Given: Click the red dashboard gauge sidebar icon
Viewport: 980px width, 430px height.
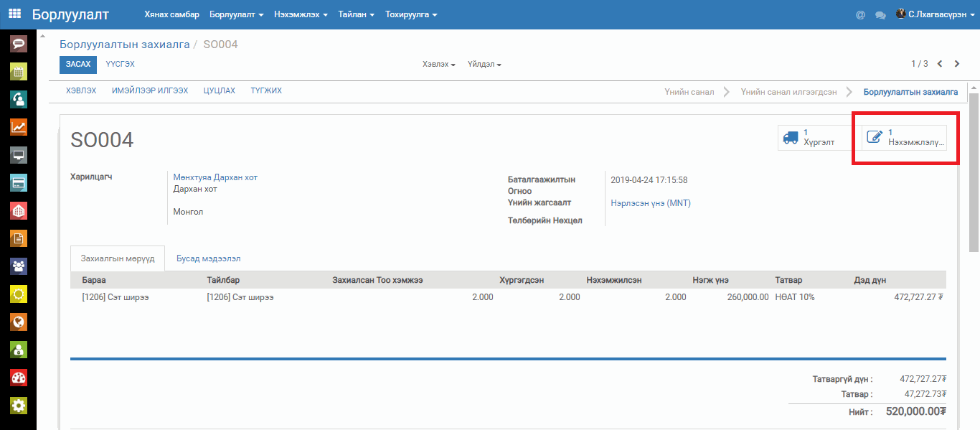Looking at the screenshot, I should [19, 378].
